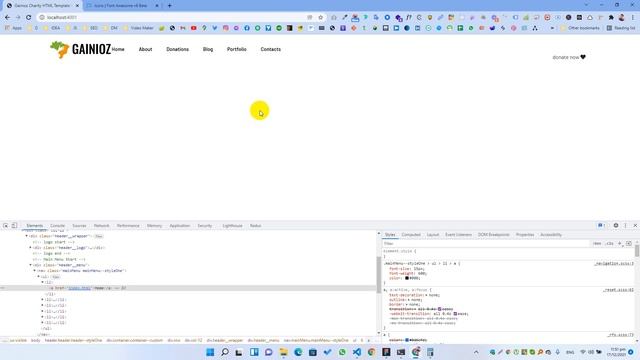The image size is (640, 360).
Task: Activate the DevTools inspect element picker
Action: pos(6,225)
